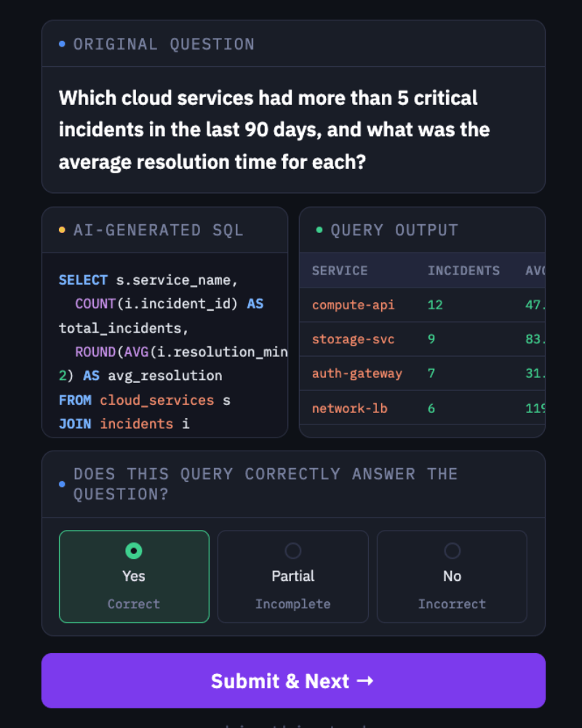Select the storage-svc table row
Viewport: 582px width, 728px height.
coord(423,339)
